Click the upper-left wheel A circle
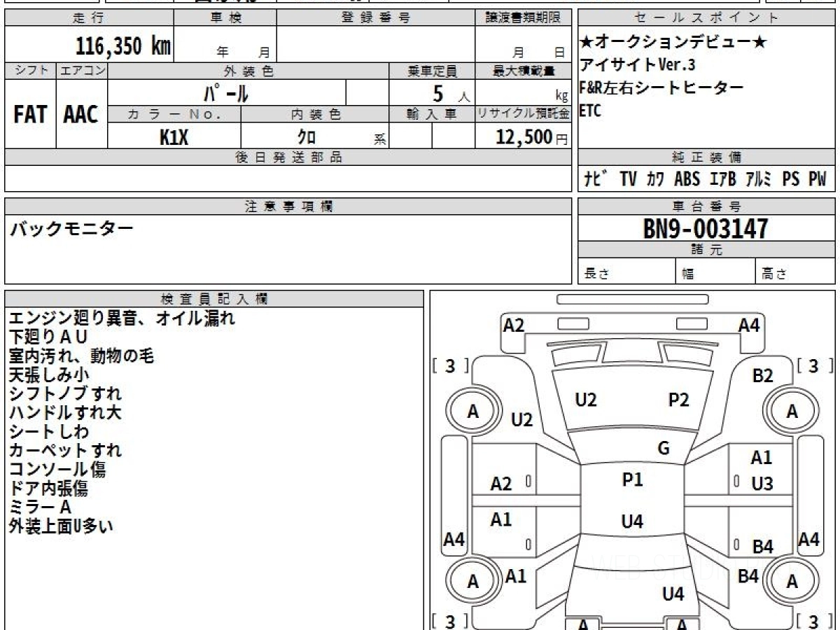Viewport: 840px width, 630px height. [473, 412]
